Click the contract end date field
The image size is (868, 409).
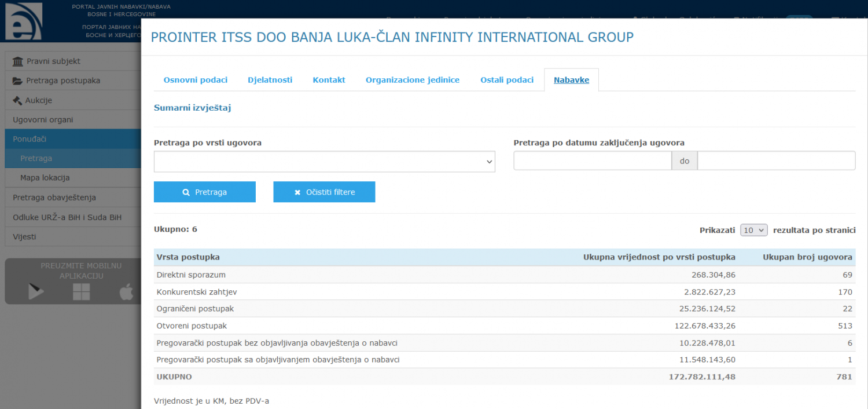(777, 160)
